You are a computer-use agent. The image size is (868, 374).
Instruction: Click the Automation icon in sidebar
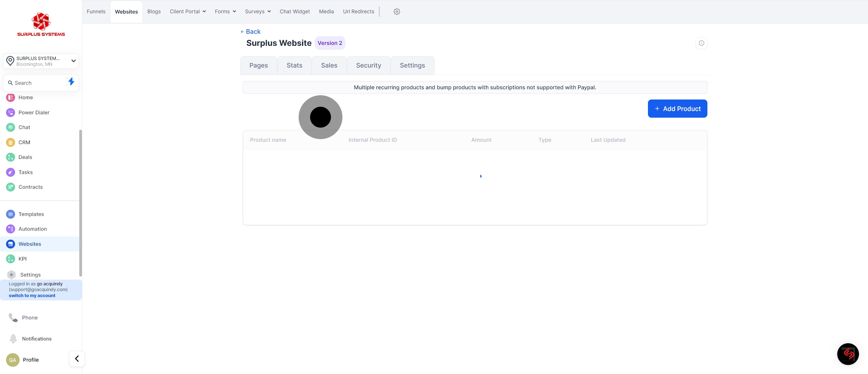pyautogui.click(x=11, y=229)
